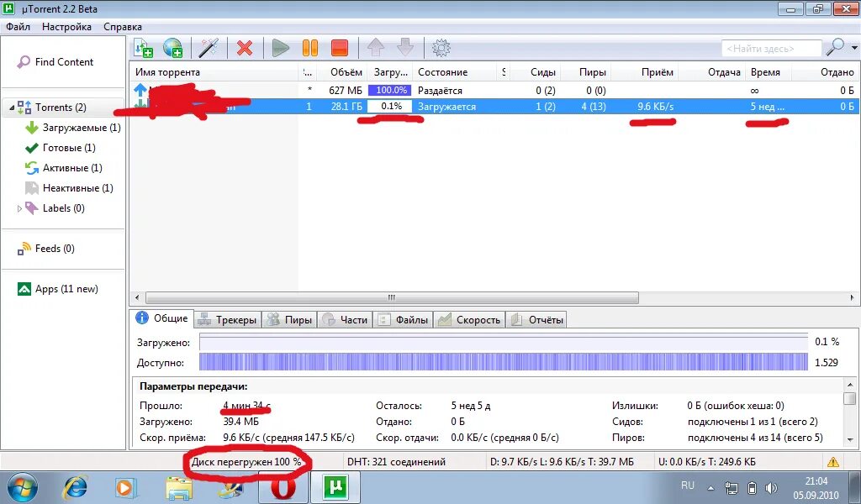The height and width of the screenshot is (504, 861).
Task: Add torrent from URL globe icon
Action: (173, 48)
